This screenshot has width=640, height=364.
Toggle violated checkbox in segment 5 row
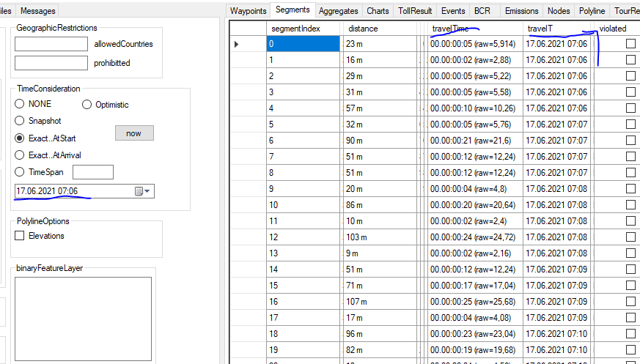[x=630, y=125]
